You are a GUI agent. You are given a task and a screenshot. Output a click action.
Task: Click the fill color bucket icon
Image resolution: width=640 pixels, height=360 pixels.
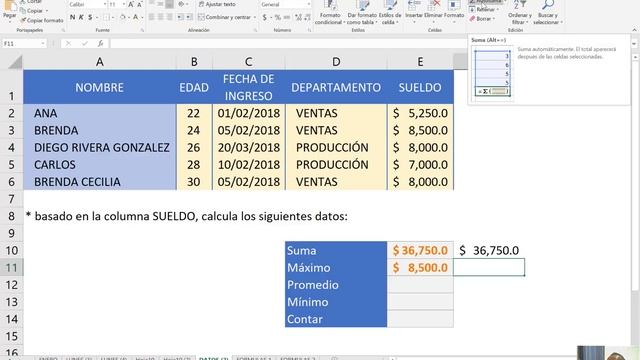click(122, 17)
